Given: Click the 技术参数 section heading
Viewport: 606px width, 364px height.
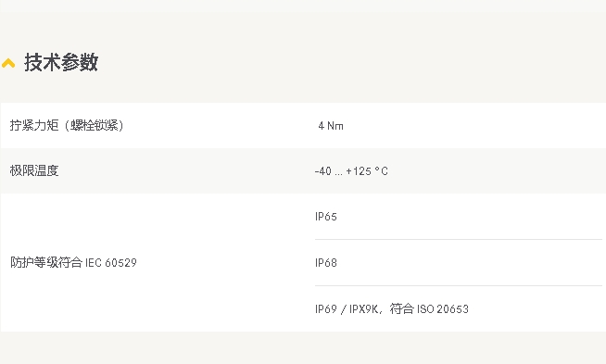Looking at the screenshot, I should coord(61,63).
